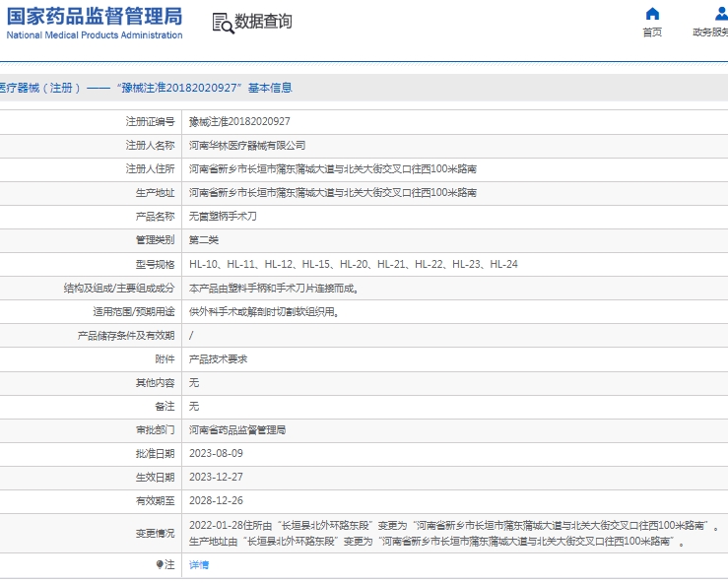Click change record line beginning 生产地址由

[436, 542]
